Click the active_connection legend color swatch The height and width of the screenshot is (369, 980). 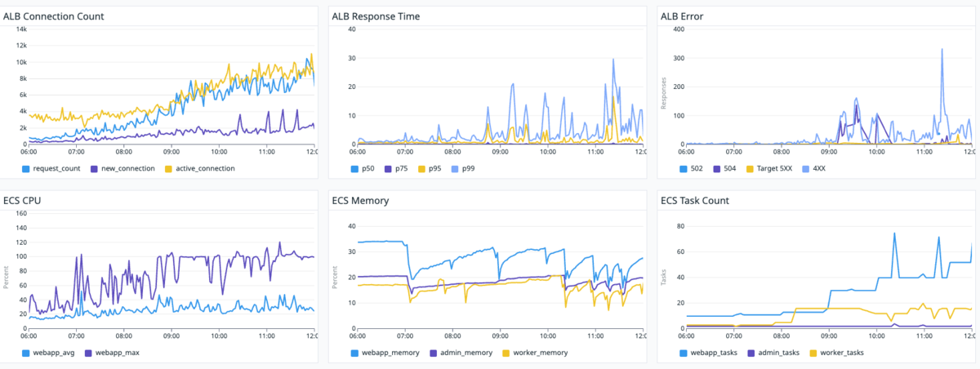[167, 168]
